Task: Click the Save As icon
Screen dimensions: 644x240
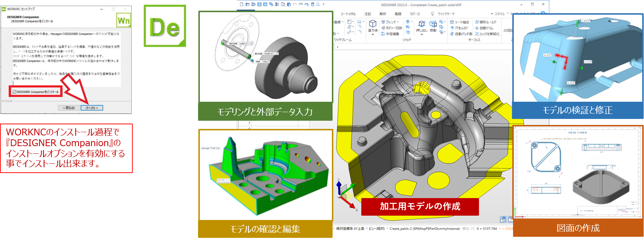Action: 265,4
